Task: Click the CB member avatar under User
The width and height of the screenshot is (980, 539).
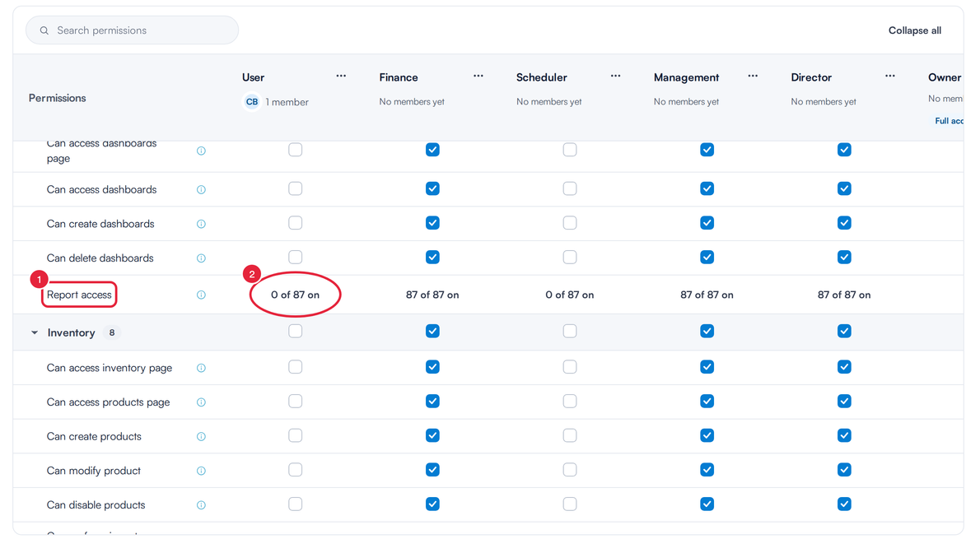Action: (252, 102)
